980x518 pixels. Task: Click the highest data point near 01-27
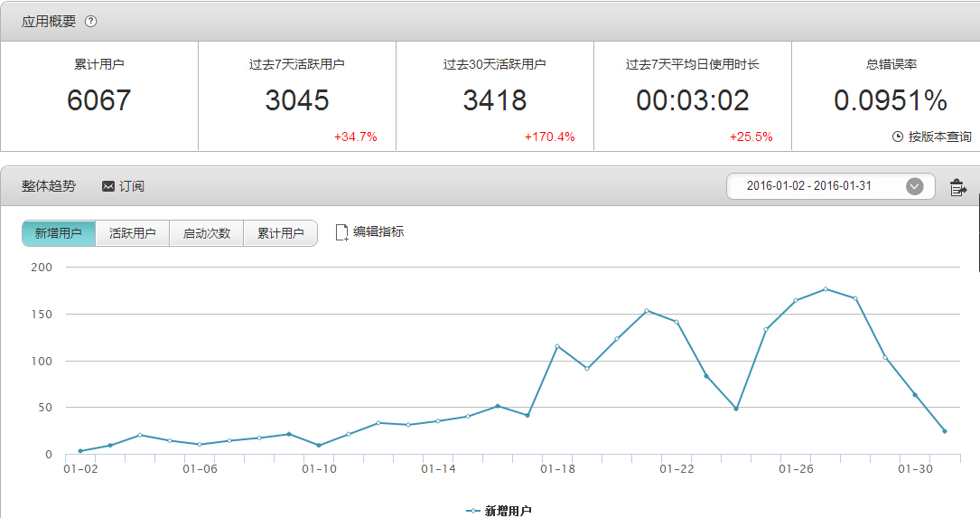826,289
